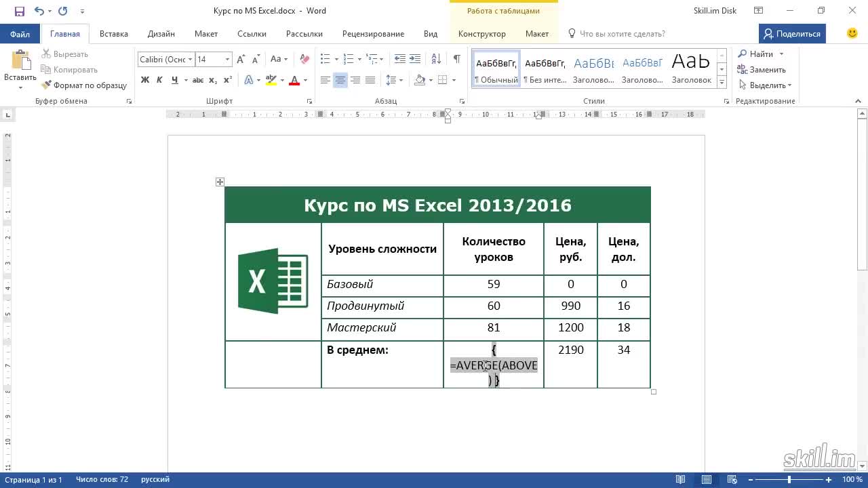Toggle subscript formatting

213,80
